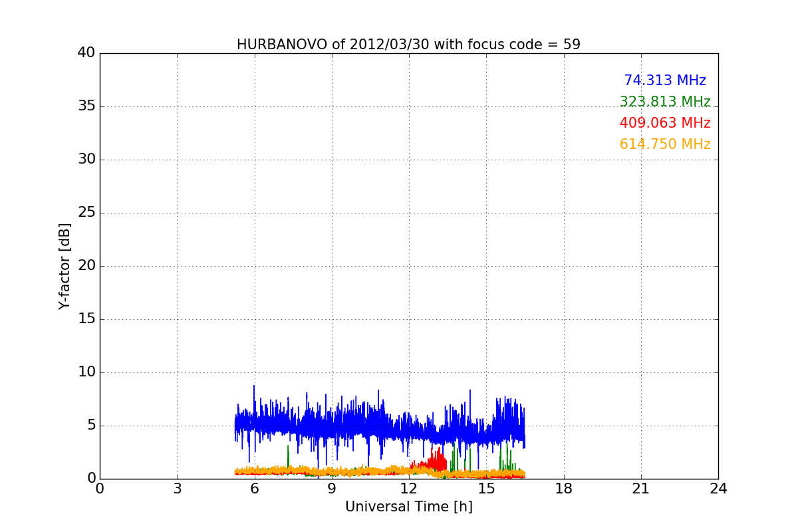Screen dimensions: 798x532
Task: Select the blue 74.313 MHz legend label
Action: 665,80
